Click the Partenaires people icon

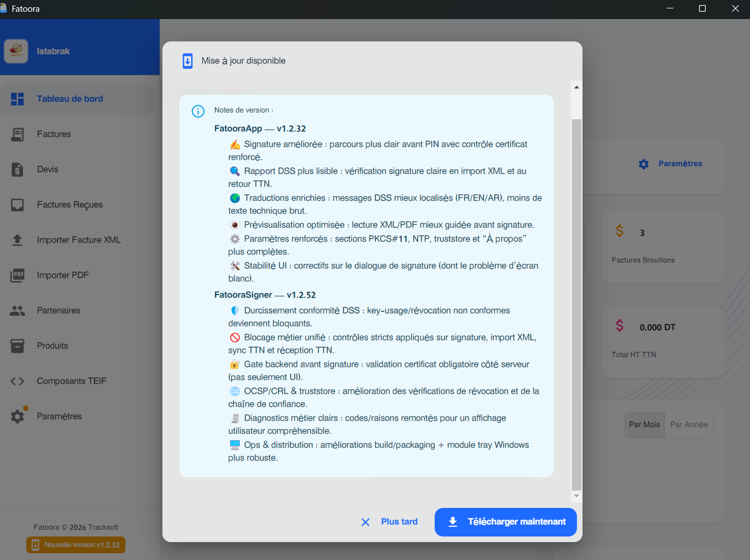point(17,311)
